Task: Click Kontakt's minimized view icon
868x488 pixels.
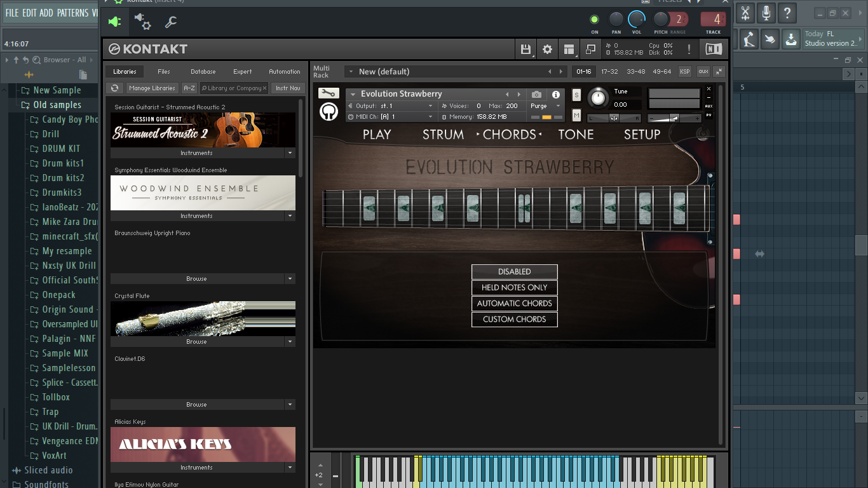Action: point(590,50)
